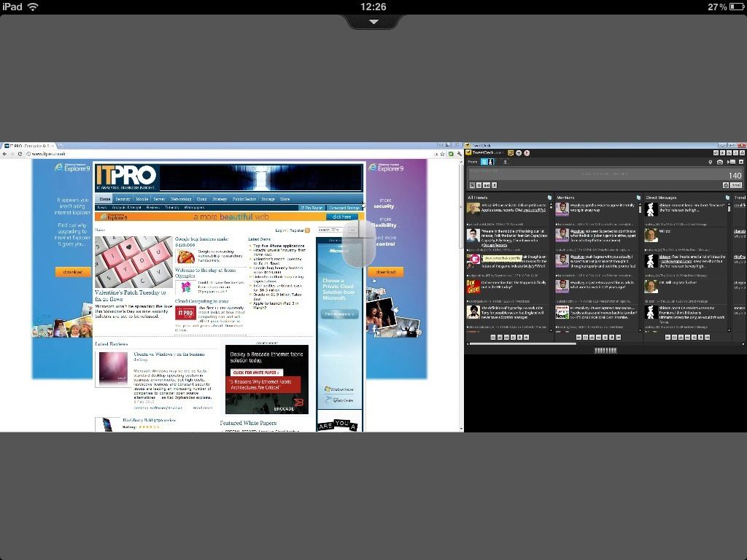This screenshot has height=560, width=747.
Task: Click the clock icon beside Send
Action: click(x=726, y=185)
